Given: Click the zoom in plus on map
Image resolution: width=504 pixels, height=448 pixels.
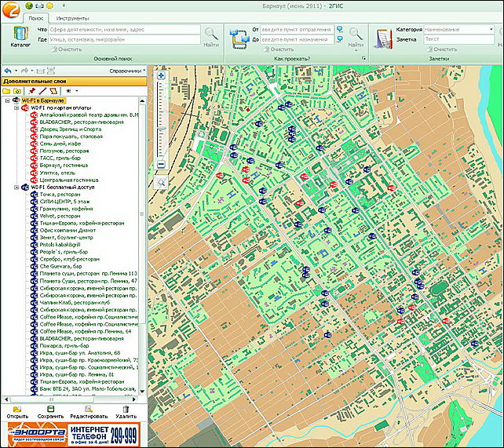Looking at the screenshot, I should pyautogui.click(x=161, y=76).
